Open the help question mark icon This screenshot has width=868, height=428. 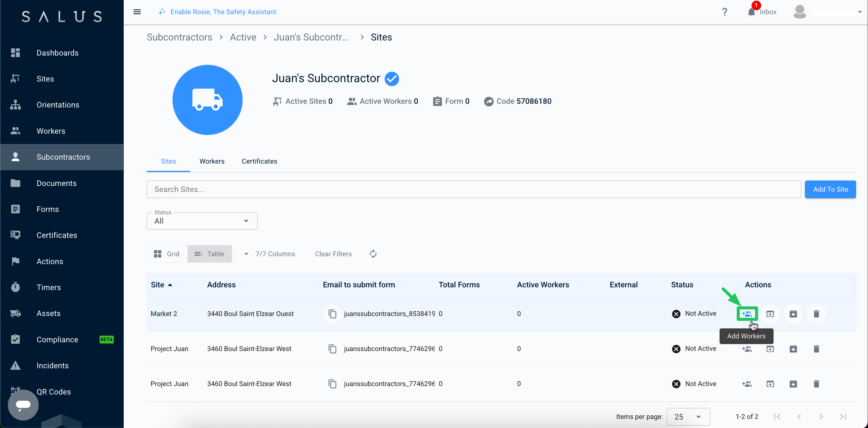click(725, 12)
